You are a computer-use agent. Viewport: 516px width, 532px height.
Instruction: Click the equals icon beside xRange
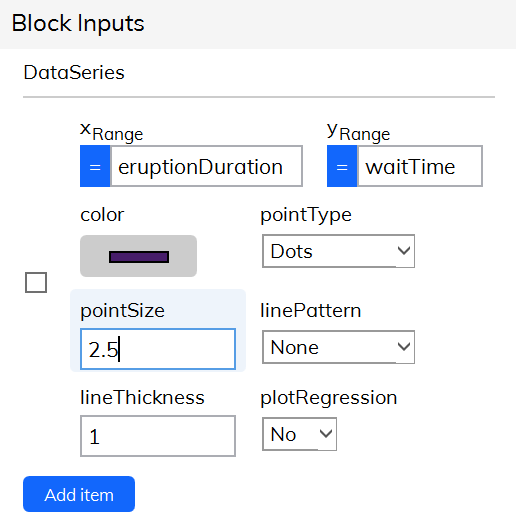pos(95,166)
